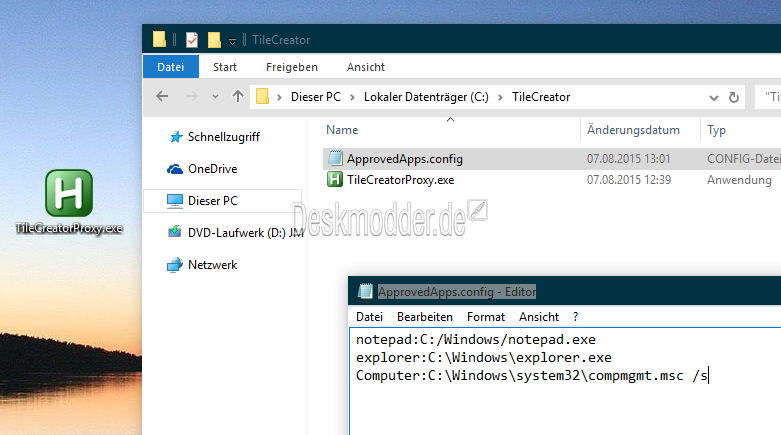Sort files by the Name column header

[x=342, y=130]
